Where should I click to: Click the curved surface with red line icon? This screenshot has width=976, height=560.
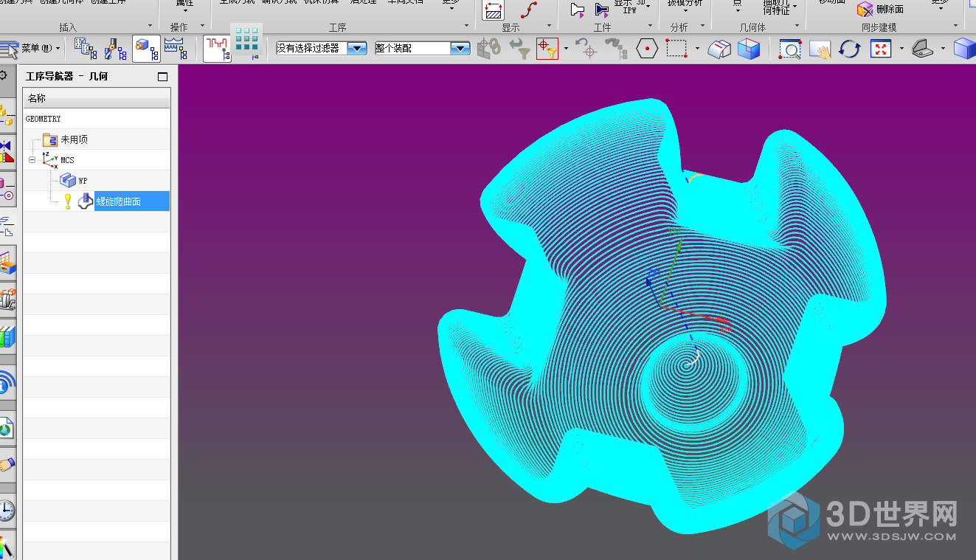pos(719,49)
